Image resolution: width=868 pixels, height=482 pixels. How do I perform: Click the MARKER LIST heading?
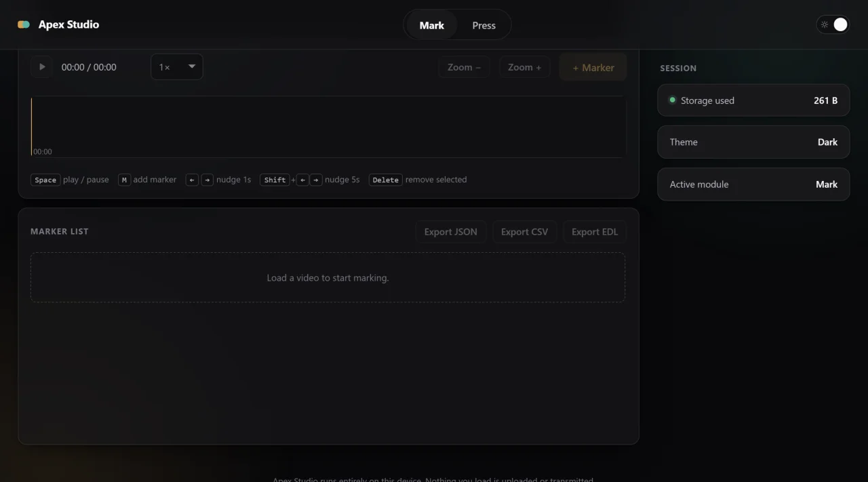click(x=60, y=232)
